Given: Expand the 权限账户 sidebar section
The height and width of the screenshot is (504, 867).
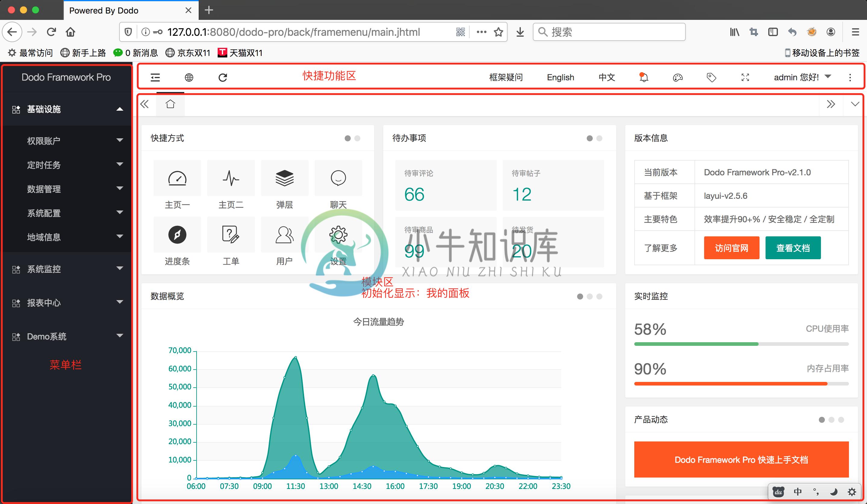Looking at the screenshot, I should tap(66, 141).
